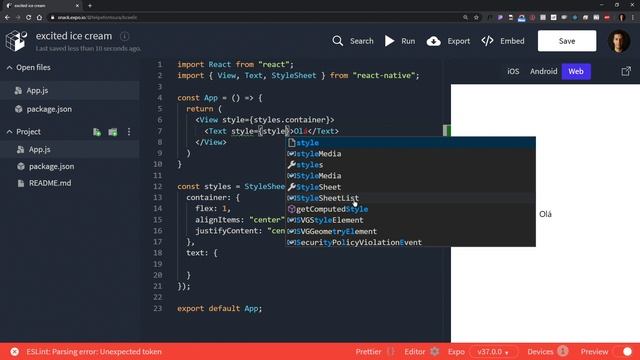This screenshot has height=360, width=640.
Task: Bookmark this page with the star icon
Action: [476, 18]
